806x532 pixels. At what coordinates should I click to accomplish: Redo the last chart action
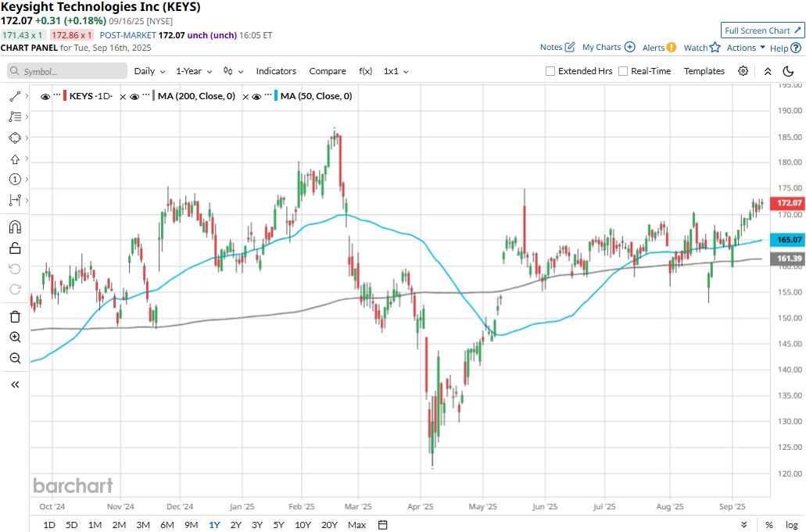tap(15, 290)
